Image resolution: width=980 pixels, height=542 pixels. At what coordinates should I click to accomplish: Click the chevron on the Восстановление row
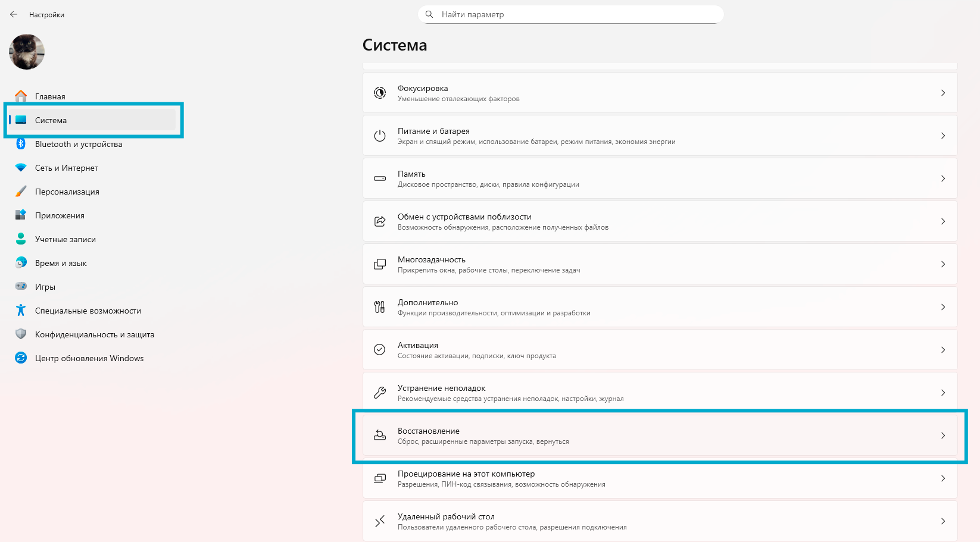coord(942,436)
